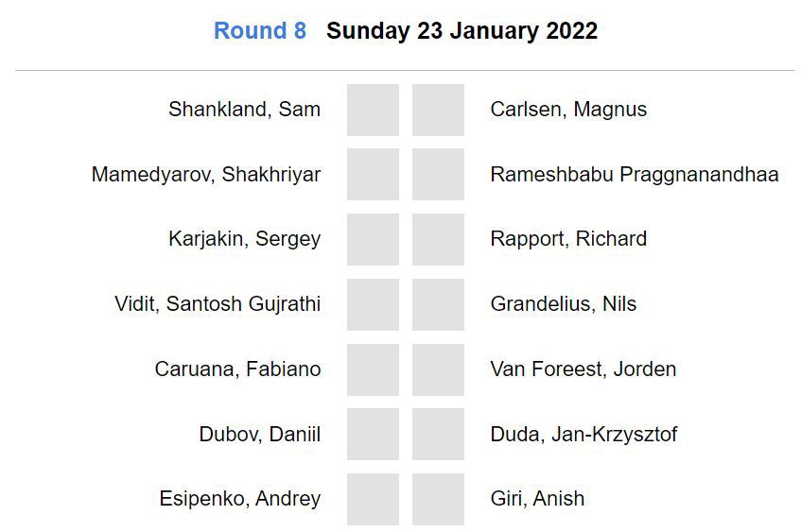Click Dubov, Daniil player name
The width and height of the screenshot is (801, 532).
[x=259, y=435]
